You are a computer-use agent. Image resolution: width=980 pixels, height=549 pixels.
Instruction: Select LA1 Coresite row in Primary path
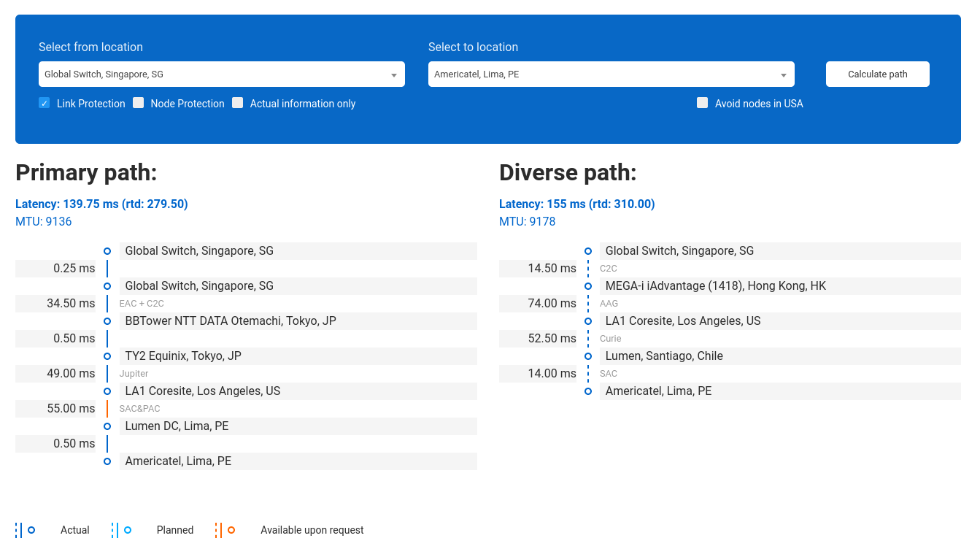coord(298,391)
